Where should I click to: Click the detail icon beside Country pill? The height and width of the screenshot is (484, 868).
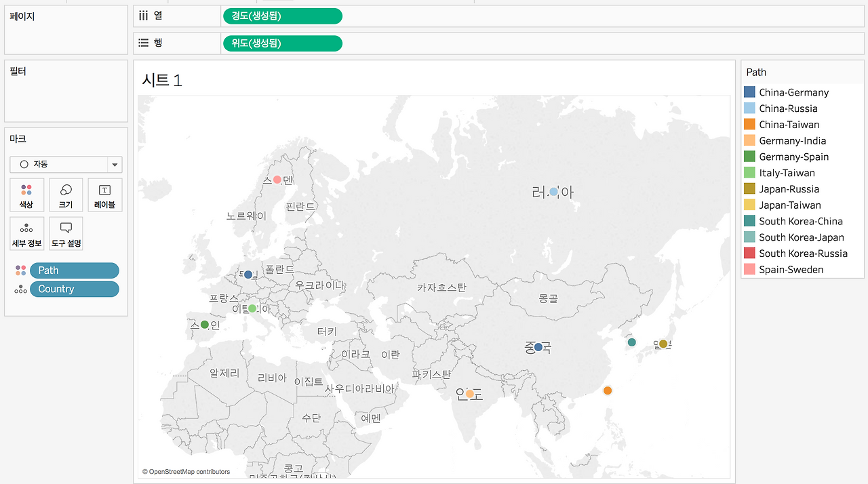pos(20,289)
